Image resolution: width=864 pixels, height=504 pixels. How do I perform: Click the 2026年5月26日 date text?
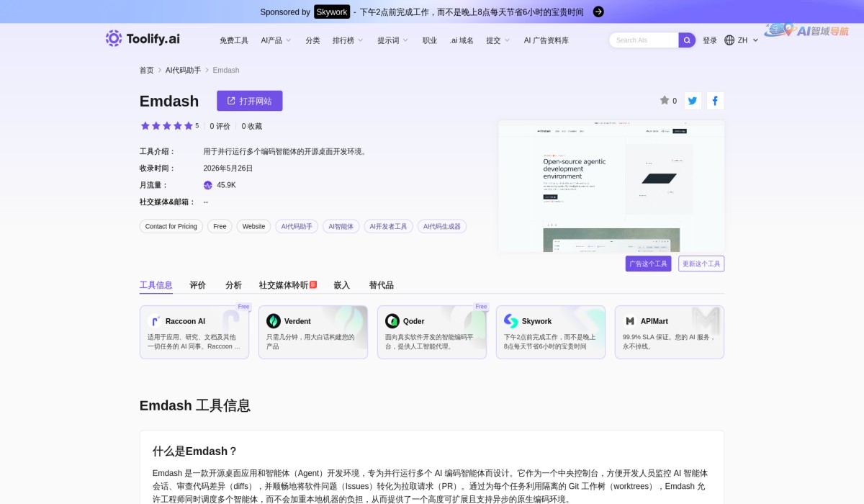coord(228,168)
